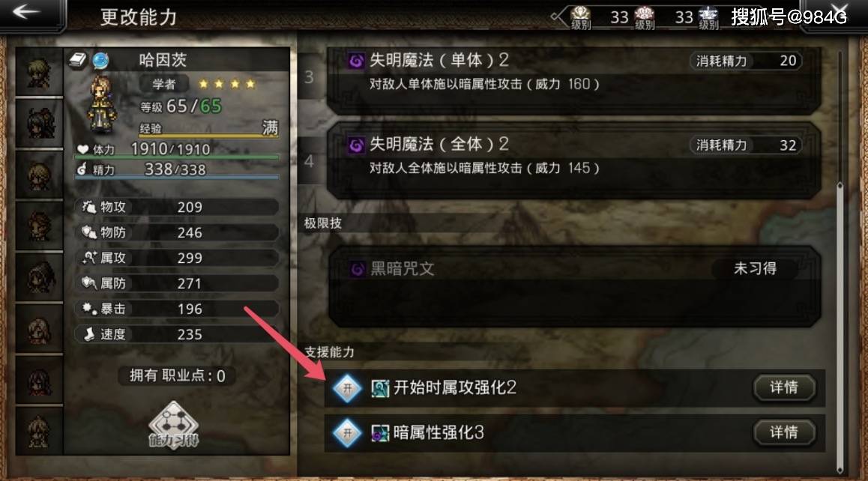
Task: Click the skill list vertical scrollbar
Action: [x=840, y=260]
